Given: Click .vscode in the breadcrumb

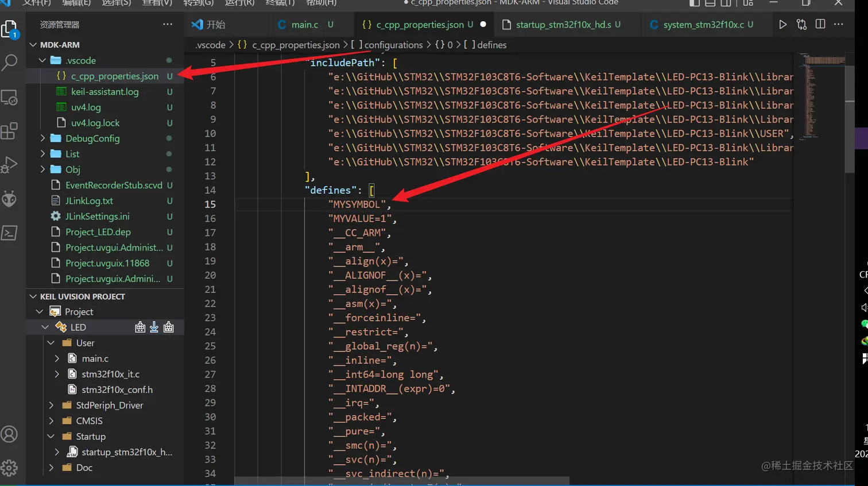Looking at the screenshot, I should [x=210, y=45].
